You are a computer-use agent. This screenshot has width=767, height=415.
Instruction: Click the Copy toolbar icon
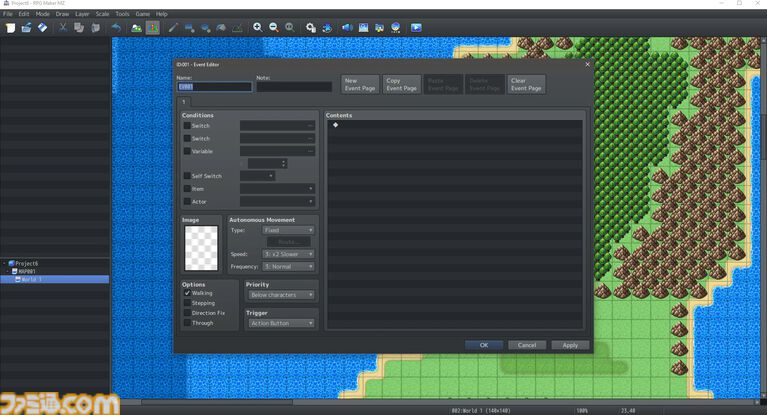79,28
